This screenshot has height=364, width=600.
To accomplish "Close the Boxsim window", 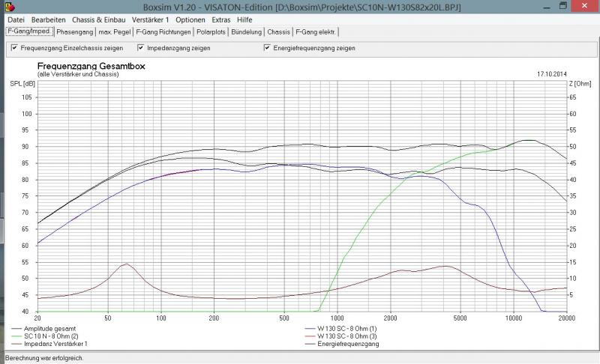I will click(x=584, y=6).
